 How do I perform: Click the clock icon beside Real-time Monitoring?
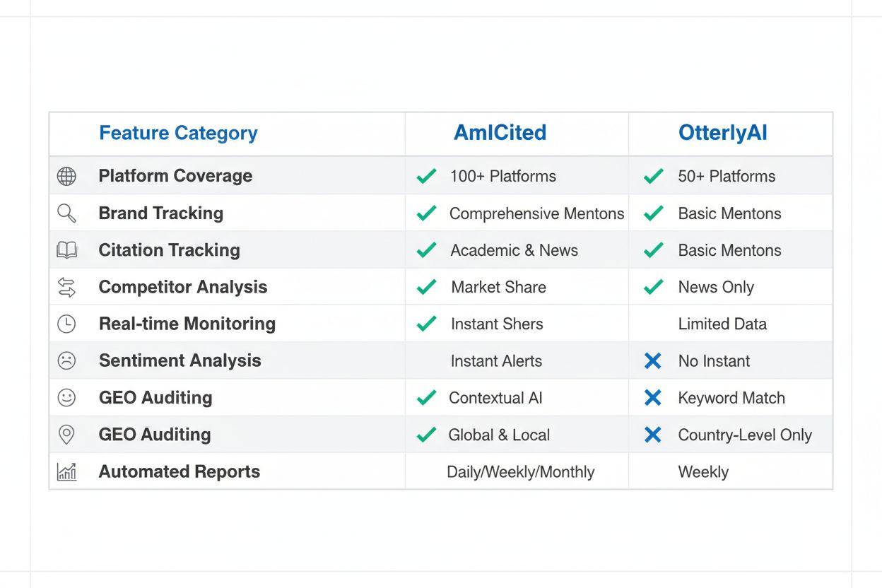click(66, 323)
